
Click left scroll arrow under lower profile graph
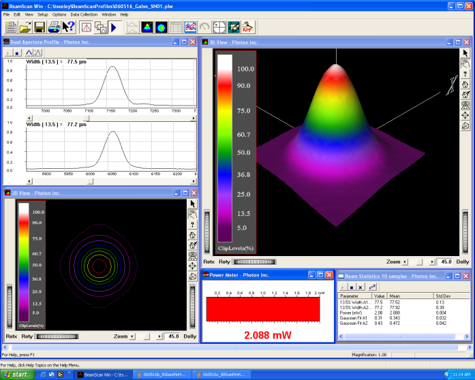pos(29,181)
